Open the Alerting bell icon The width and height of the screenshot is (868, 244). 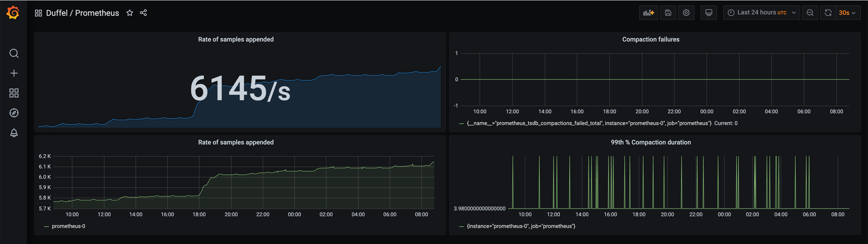tap(14, 133)
